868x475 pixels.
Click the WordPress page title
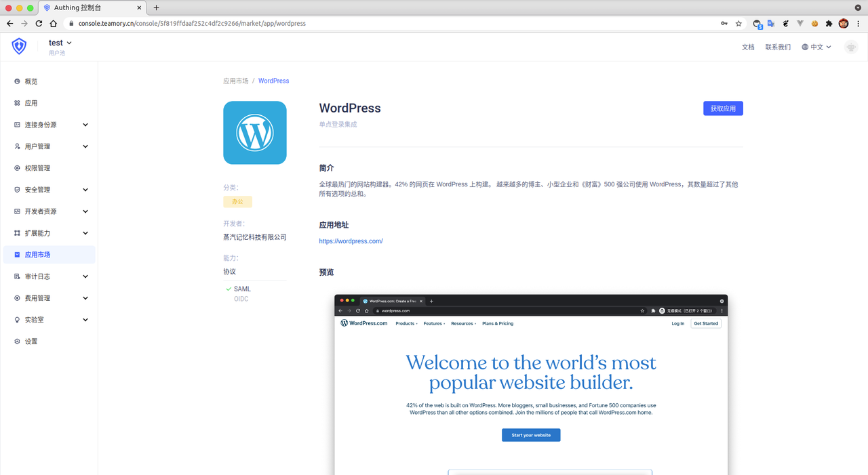point(350,108)
